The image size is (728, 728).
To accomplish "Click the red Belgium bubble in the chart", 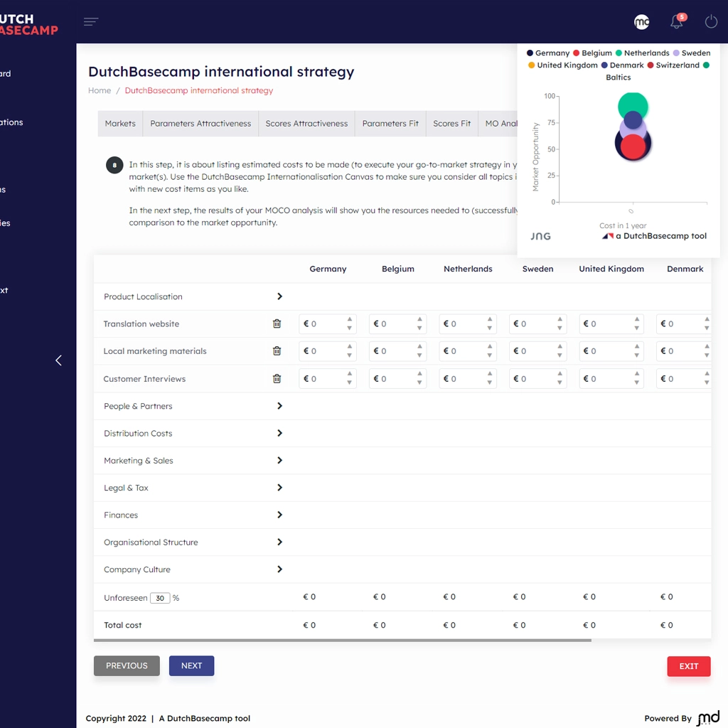I will pos(633,147).
